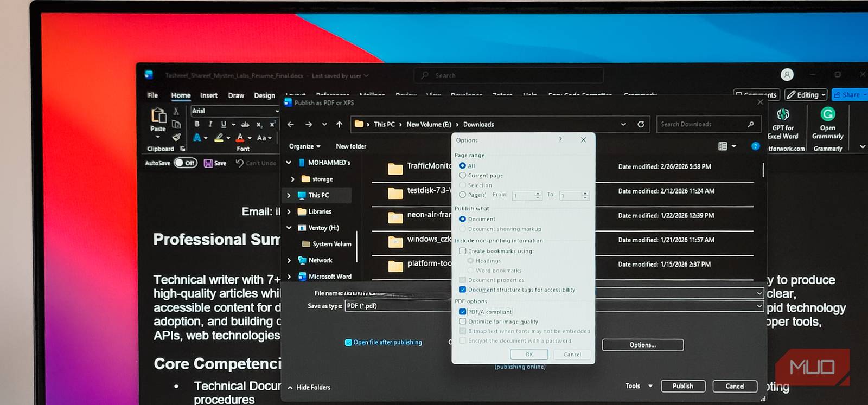Expand the storage tree item

(293, 179)
